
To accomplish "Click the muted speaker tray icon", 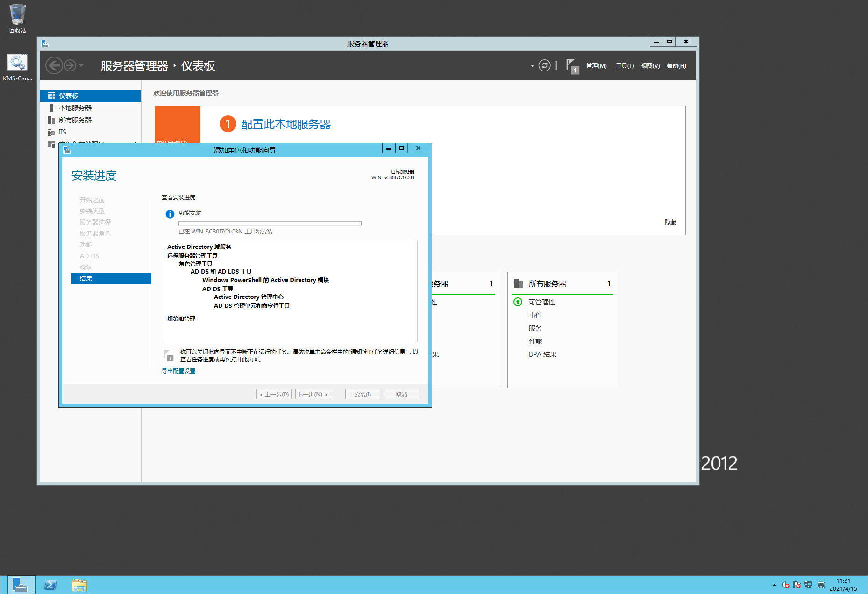I will [x=786, y=585].
